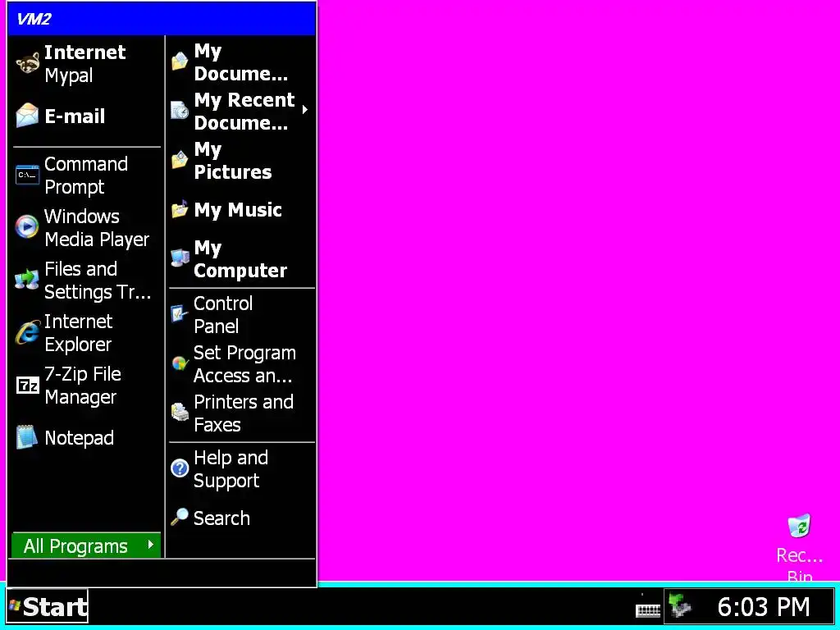
Task: Launch Command Prompt icon
Action: (x=27, y=176)
